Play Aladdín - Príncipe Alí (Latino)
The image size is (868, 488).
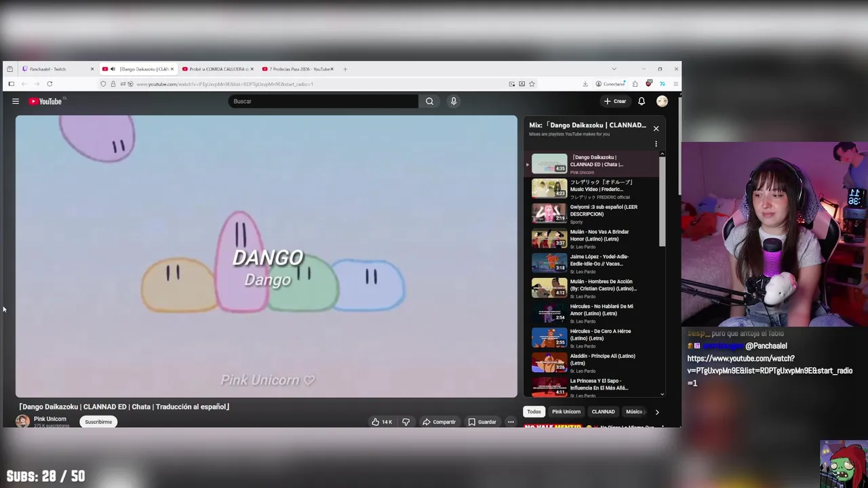pyautogui.click(x=591, y=363)
